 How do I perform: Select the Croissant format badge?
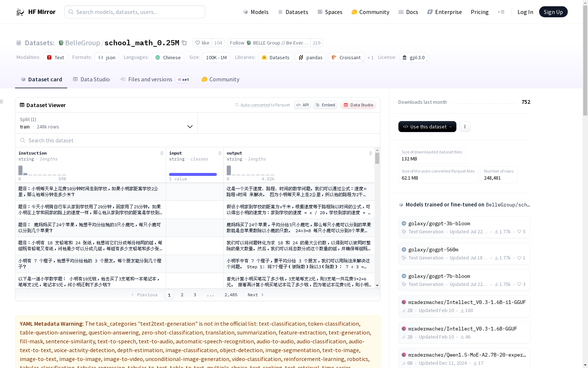(x=346, y=57)
